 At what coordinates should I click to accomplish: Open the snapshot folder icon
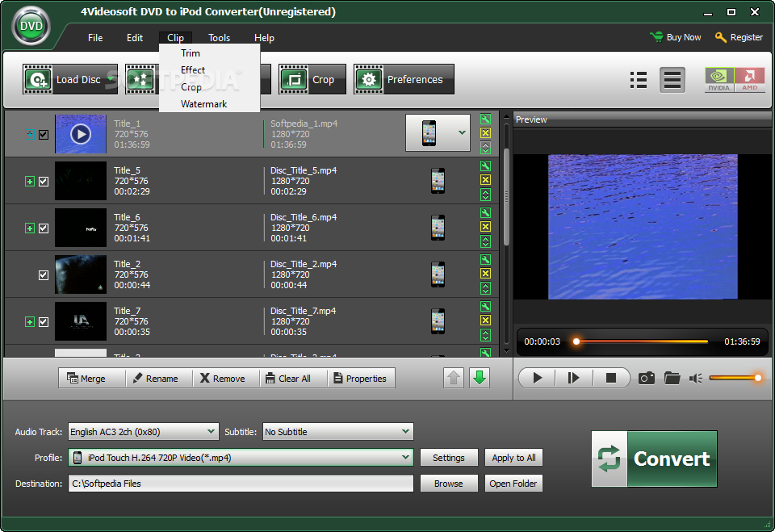point(672,379)
